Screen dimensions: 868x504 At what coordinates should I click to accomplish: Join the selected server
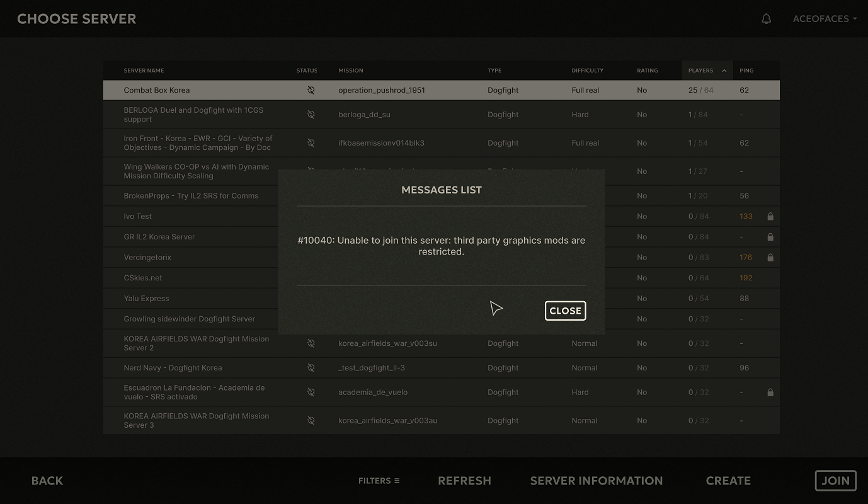click(835, 481)
